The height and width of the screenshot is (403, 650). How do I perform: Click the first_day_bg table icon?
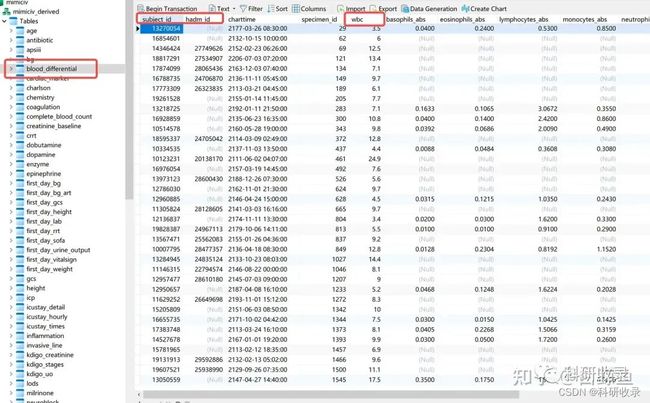pos(20,183)
